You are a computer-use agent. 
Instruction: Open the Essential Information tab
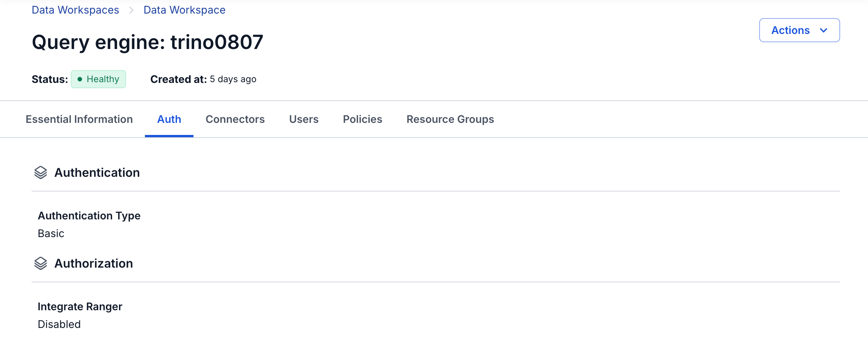coord(79,119)
